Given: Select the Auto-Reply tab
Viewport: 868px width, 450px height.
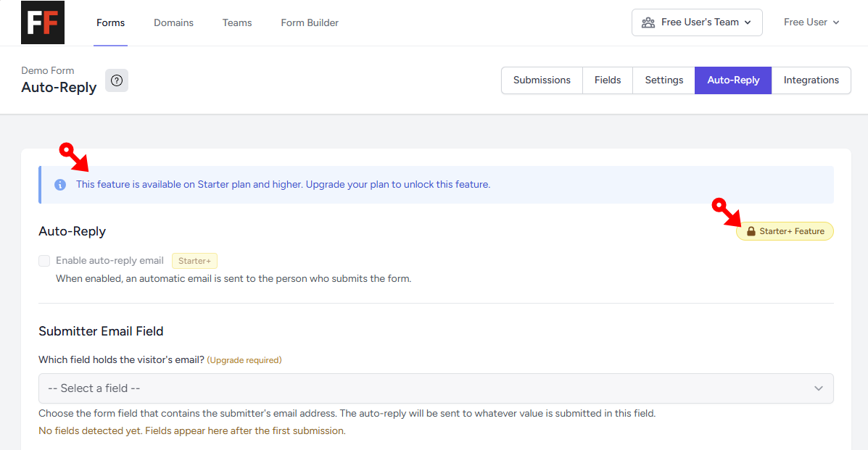Looking at the screenshot, I should point(733,80).
